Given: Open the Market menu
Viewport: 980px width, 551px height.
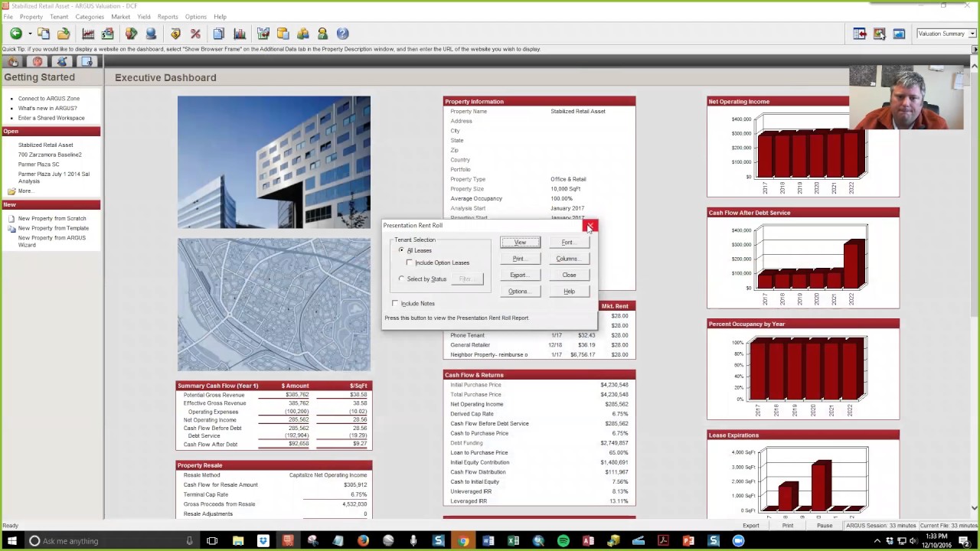Looking at the screenshot, I should point(120,17).
